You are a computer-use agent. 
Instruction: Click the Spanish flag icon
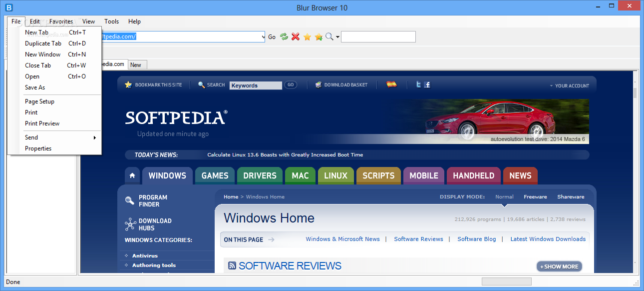pyautogui.click(x=392, y=84)
